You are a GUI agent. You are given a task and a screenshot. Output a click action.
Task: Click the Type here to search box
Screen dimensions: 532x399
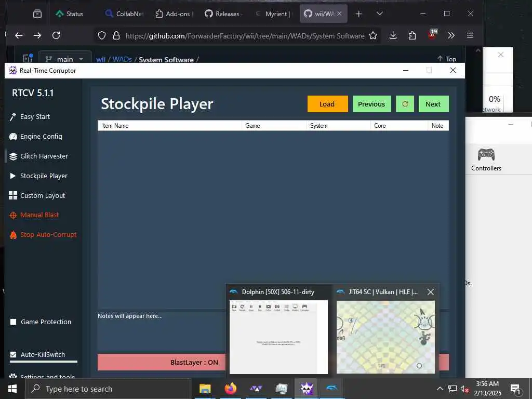[108, 389]
